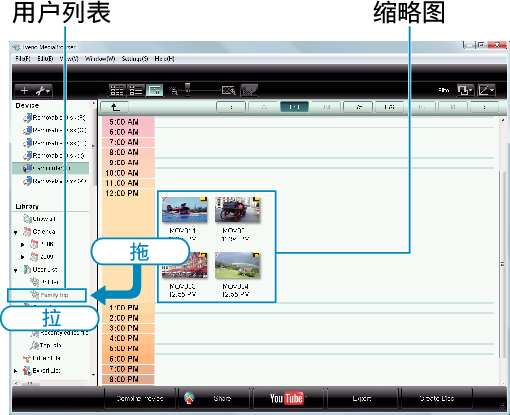Click the large-thumbnail zoom in icon

click(x=229, y=90)
